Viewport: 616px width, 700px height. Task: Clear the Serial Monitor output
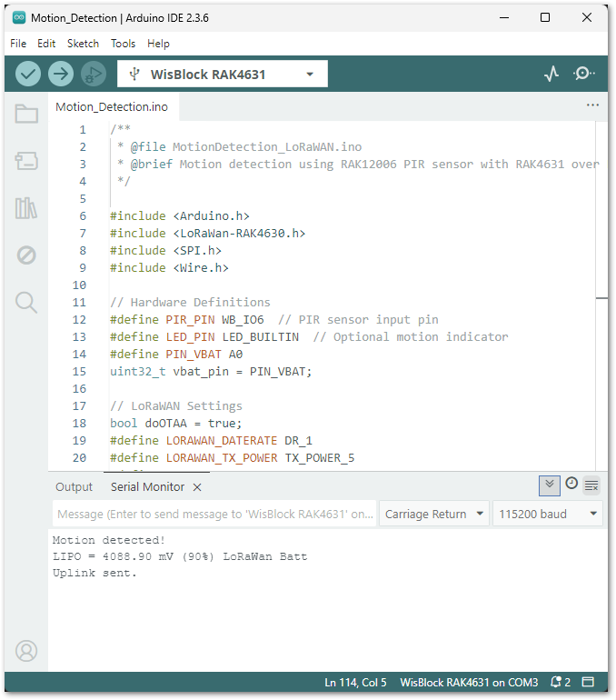tap(591, 485)
